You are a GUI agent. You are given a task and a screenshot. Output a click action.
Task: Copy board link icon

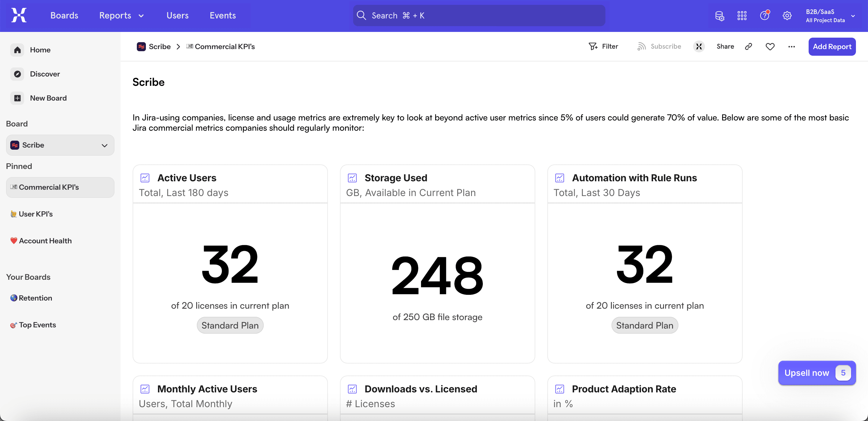pyautogui.click(x=748, y=46)
